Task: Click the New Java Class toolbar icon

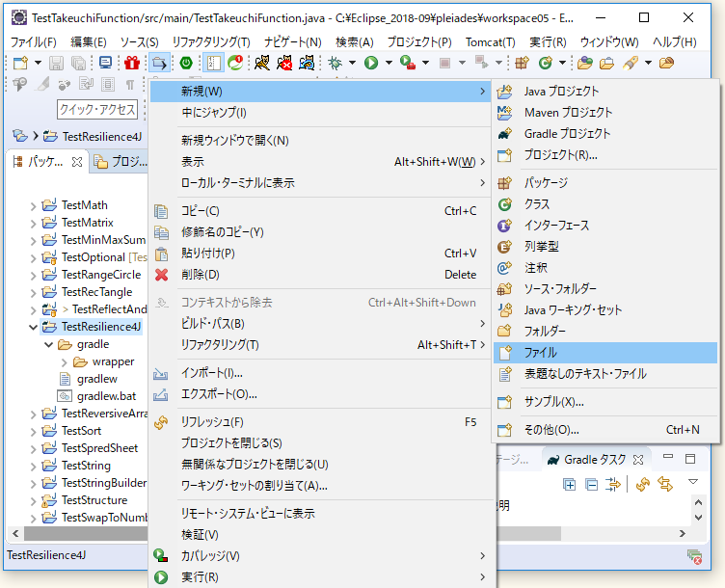Action: [546, 63]
